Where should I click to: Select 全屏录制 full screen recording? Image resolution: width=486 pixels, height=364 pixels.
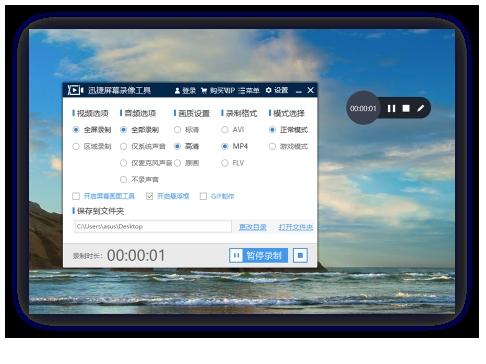click(92, 130)
